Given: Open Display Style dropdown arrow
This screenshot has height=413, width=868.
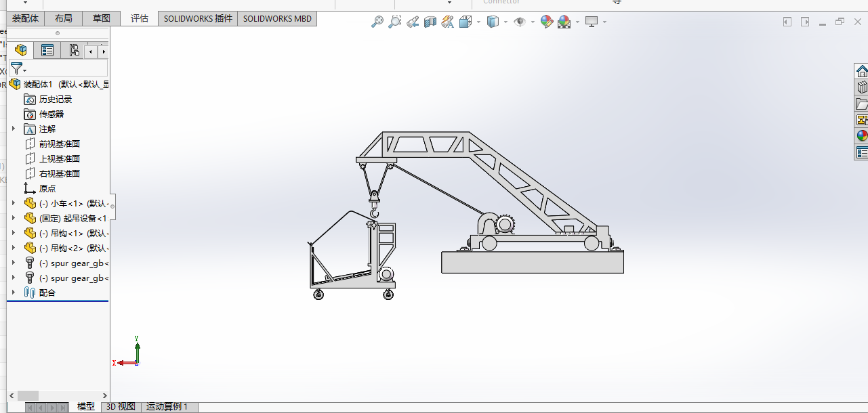Looking at the screenshot, I should point(505,22).
